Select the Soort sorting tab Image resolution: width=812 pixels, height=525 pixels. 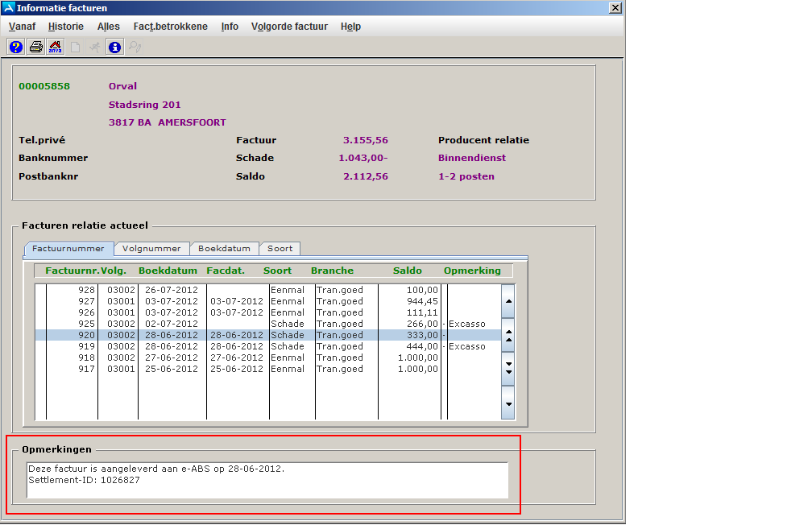pyautogui.click(x=280, y=249)
